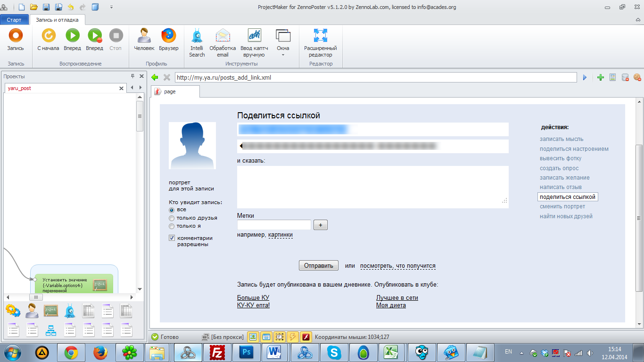Click посмотреть, что получится link
The image size is (644, 362).
(398, 266)
